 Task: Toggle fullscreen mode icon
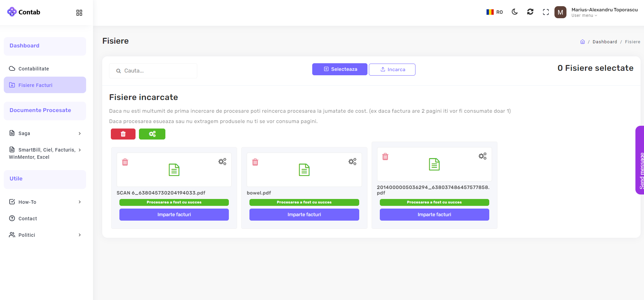(546, 12)
